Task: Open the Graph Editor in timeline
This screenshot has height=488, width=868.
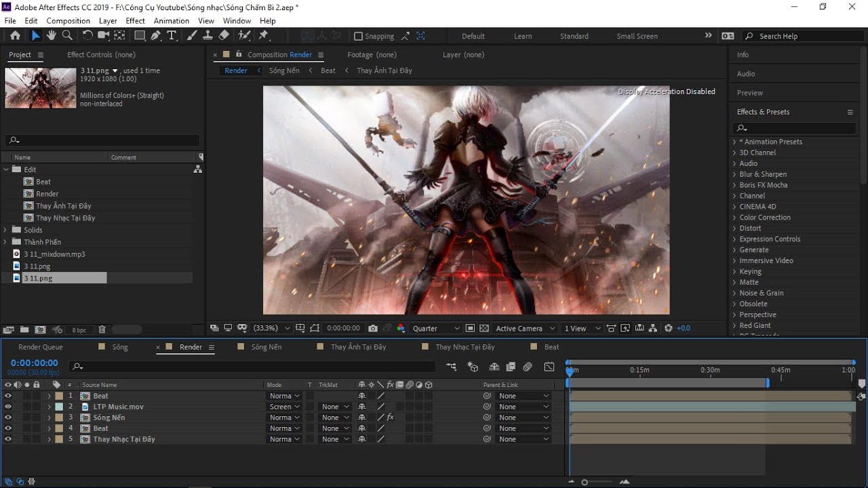Action: (x=549, y=367)
